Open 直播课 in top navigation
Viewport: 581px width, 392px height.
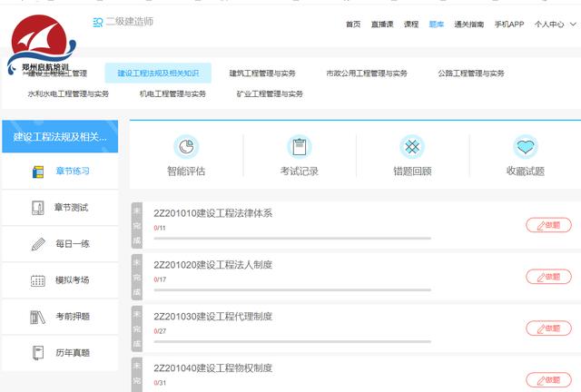[382, 24]
